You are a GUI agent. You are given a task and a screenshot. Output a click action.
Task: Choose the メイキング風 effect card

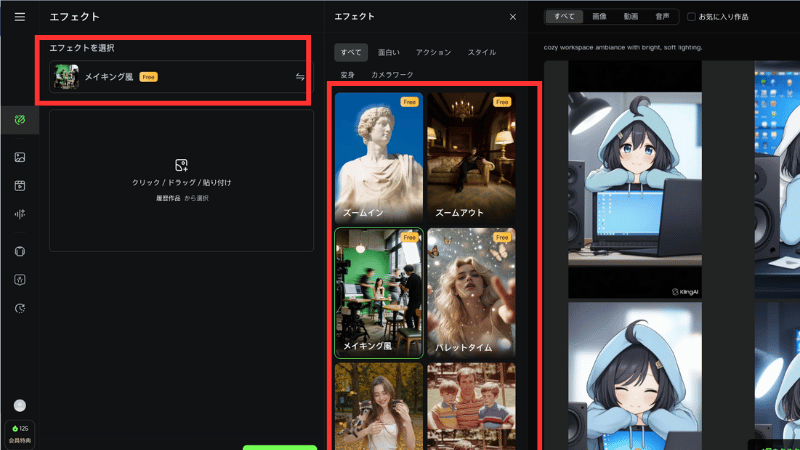click(379, 293)
